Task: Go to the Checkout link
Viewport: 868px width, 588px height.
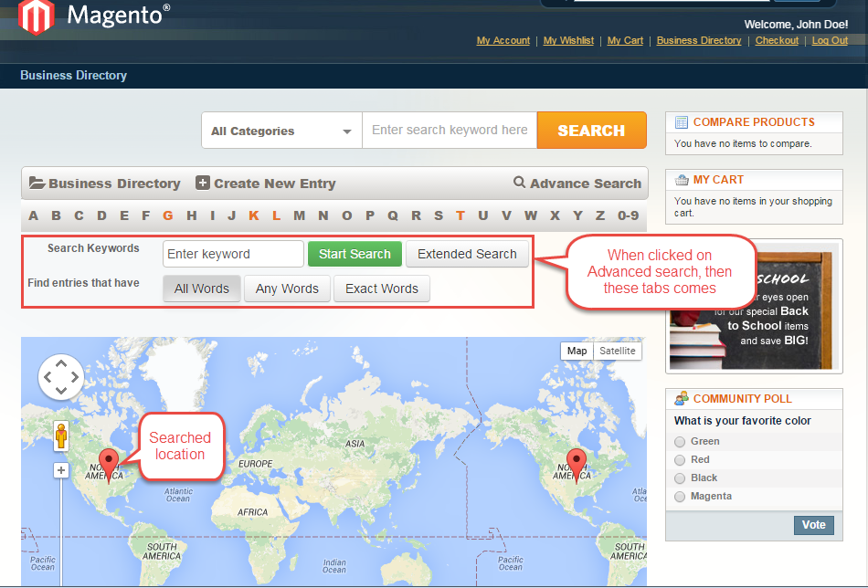Action: (x=777, y=40)
